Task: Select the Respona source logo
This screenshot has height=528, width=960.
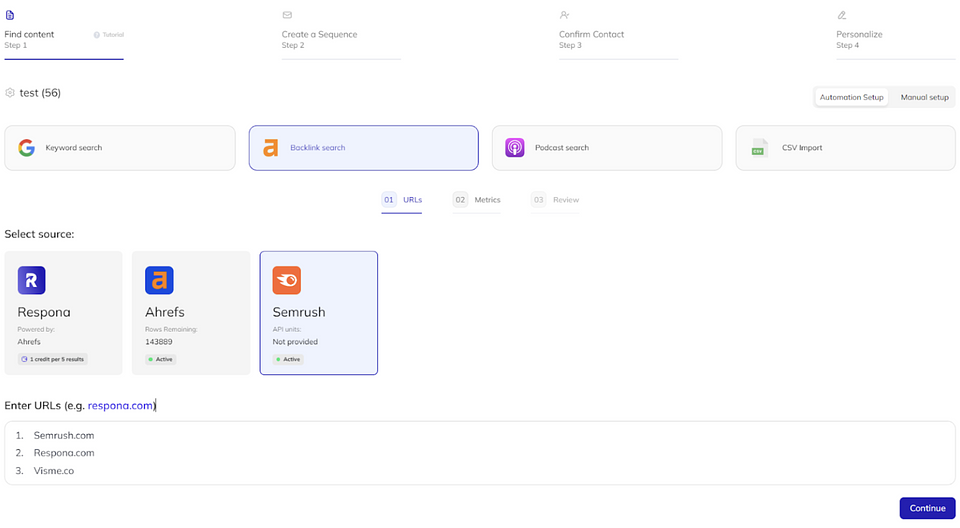Action: pyautogui.click(x=31, y=280)
